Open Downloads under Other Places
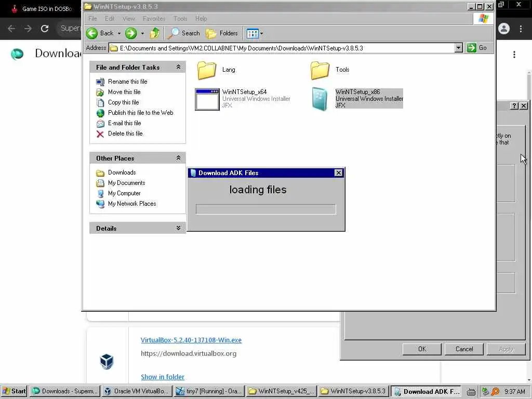The image size is (532, 399). pyautogui.click(x=122, y=172)
